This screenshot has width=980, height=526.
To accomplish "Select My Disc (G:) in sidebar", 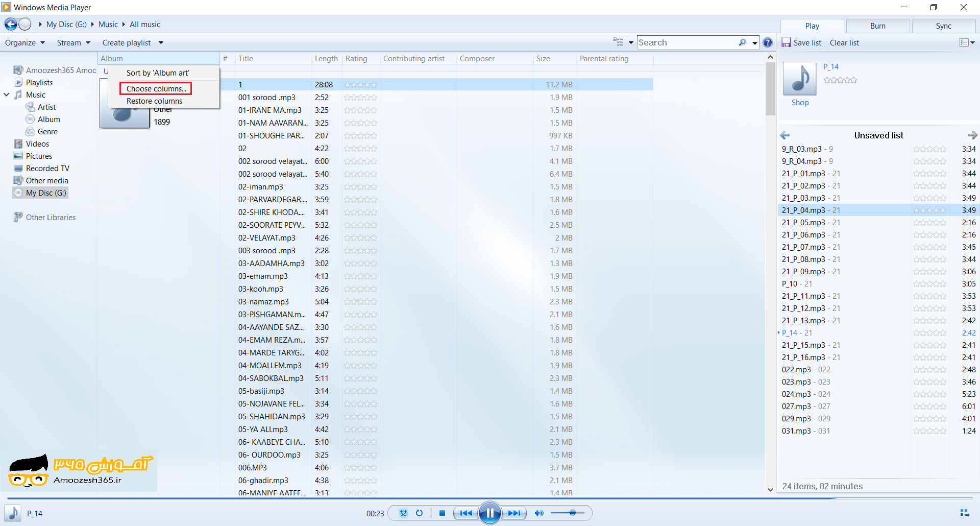I will pos(40,193).
